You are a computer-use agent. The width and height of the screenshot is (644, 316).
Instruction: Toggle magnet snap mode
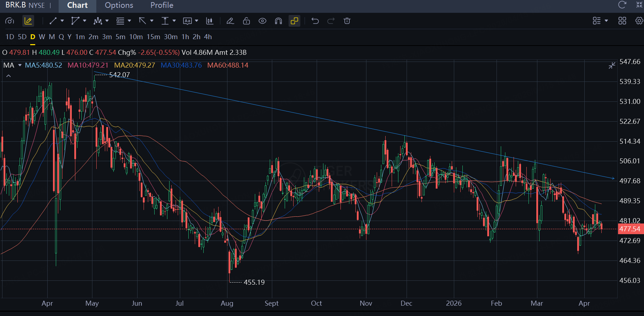(x=278, y=21)
